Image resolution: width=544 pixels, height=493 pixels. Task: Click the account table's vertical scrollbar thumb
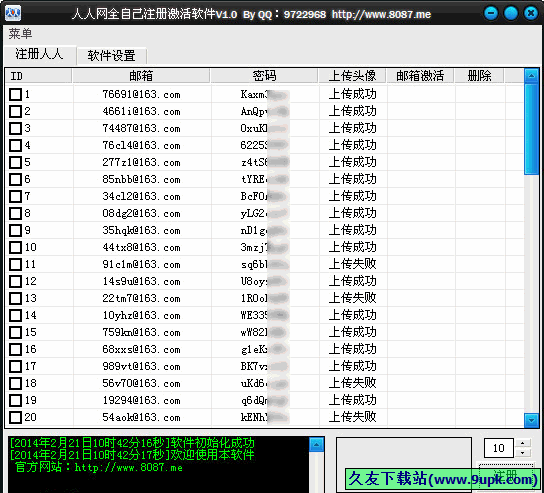(x=531, y=129)
